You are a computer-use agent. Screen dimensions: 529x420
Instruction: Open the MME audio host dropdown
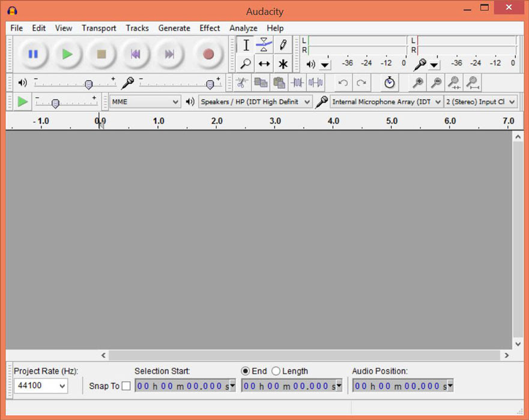(x=145, y=101)
